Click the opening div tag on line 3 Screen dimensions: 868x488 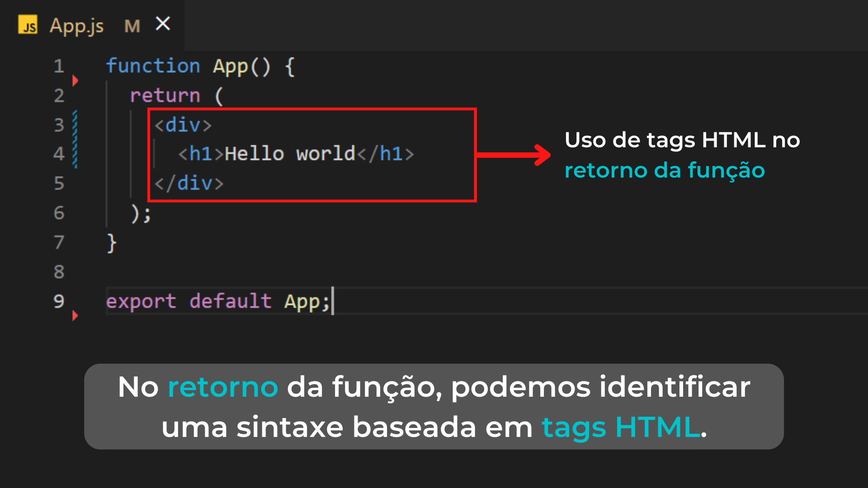tap(183, 125)
